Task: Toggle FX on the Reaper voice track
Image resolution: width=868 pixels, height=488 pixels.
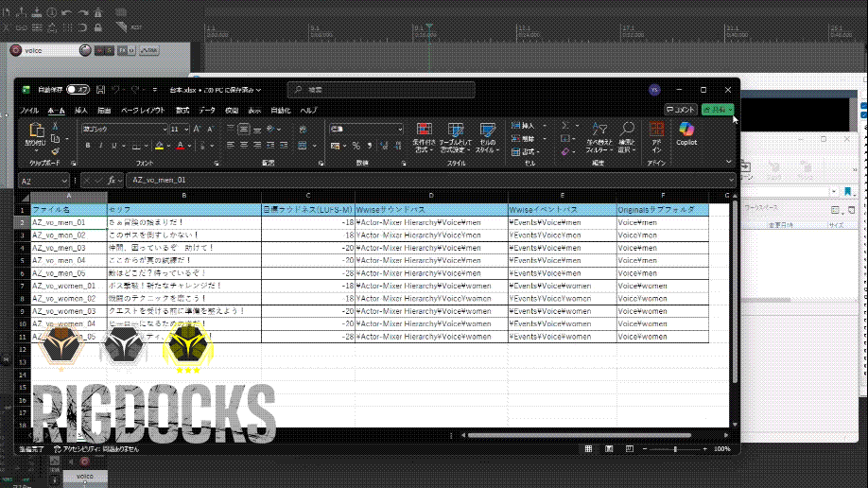Action: click(x=122, y=50)
